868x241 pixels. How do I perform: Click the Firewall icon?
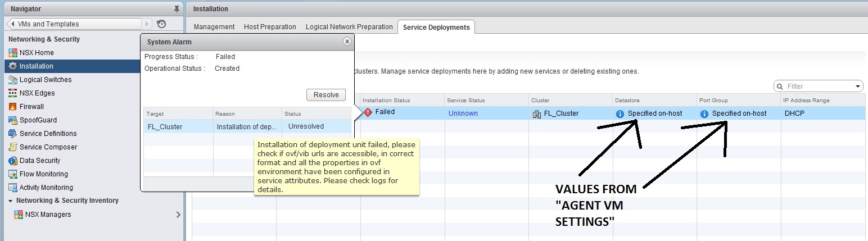13,107
